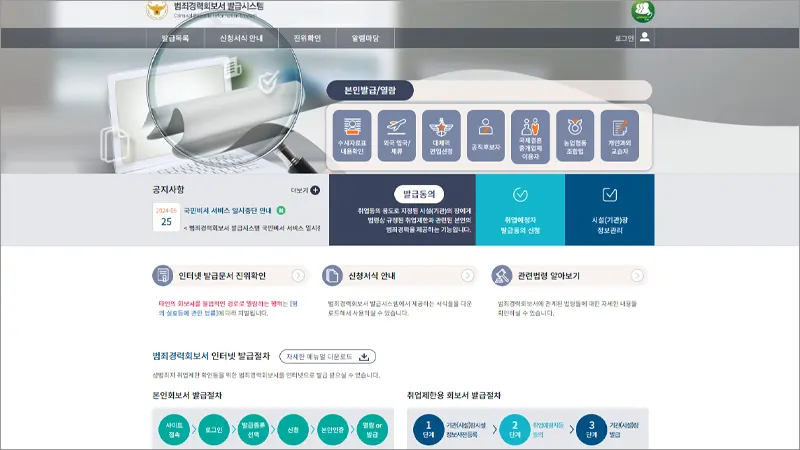Screen dimensions: 800x450
Task: Click the scrolling notice text below the title
Action: pyautogui.click(x=252, y=228)
